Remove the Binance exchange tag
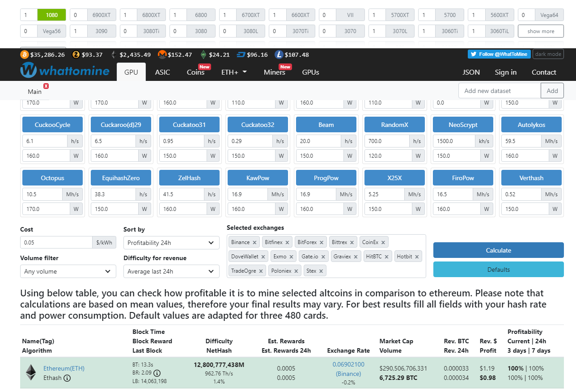Viewport: 576px width, 392px height. [x=254, y=242]
